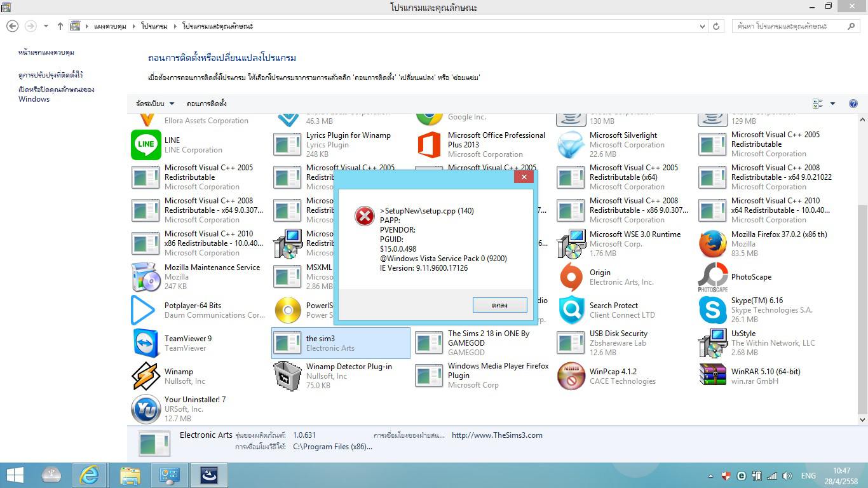Click the Mozilla Firefox 37.0.2 icon
Screen dimensions: 868x488
tap(712, 244)
